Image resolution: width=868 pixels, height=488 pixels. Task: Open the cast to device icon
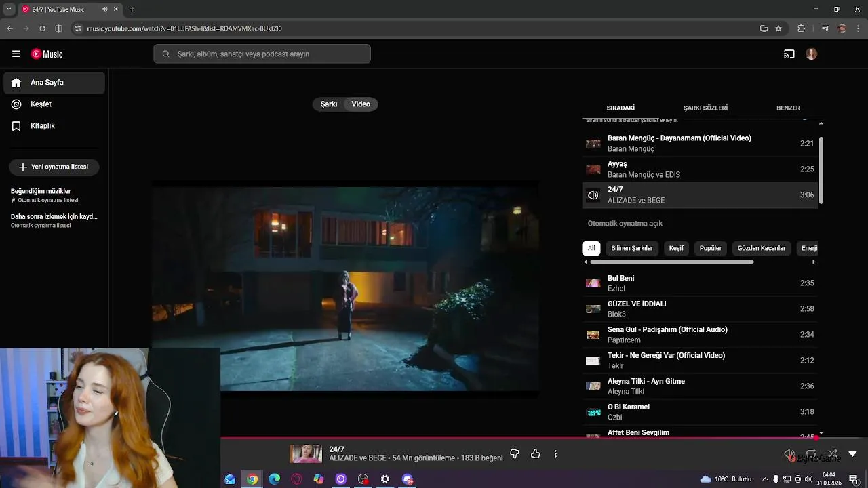789,54
